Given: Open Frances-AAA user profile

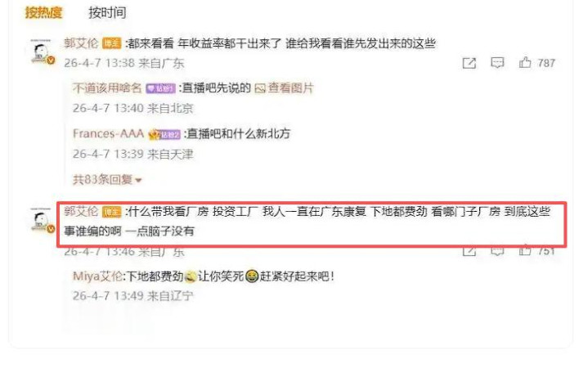Looking at the screenshot, I should pos(109,133).
